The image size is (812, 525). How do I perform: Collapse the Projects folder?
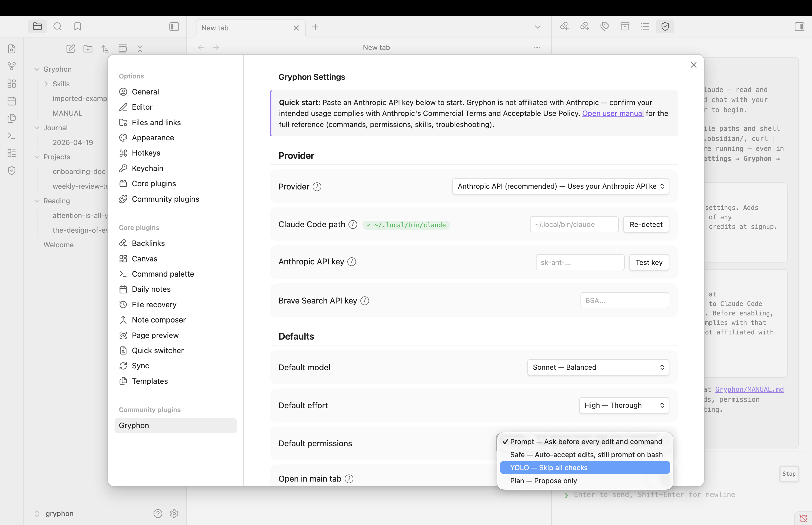[37, 157]
